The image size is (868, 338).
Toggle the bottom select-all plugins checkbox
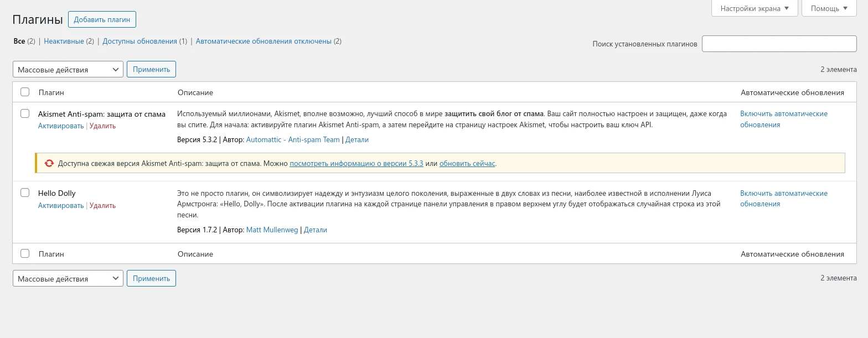click(x=25, y=253)
